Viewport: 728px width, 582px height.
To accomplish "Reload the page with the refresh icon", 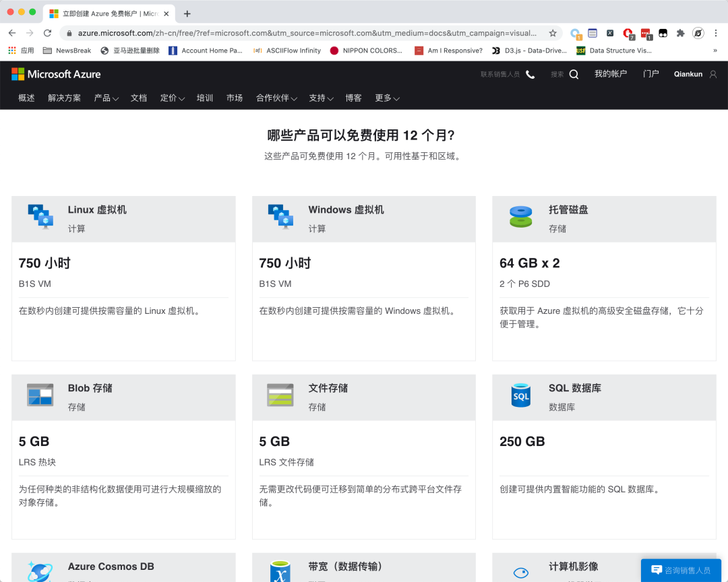I will point(47,33).
